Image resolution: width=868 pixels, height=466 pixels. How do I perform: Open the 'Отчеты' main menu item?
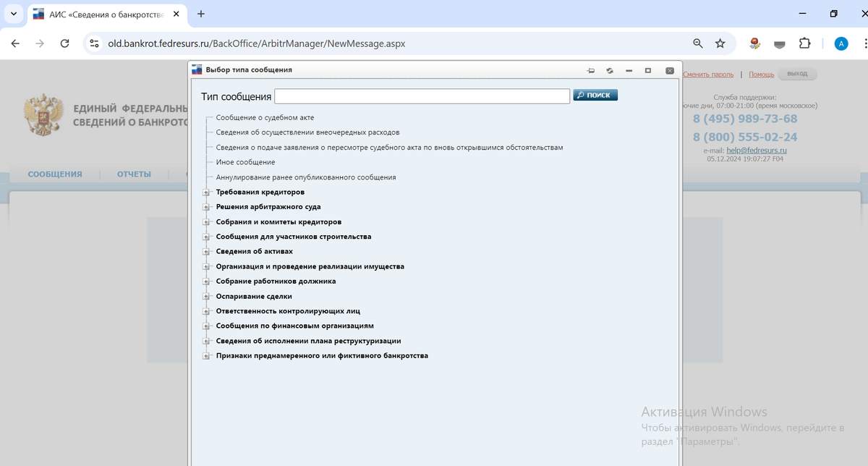(134, 174)
